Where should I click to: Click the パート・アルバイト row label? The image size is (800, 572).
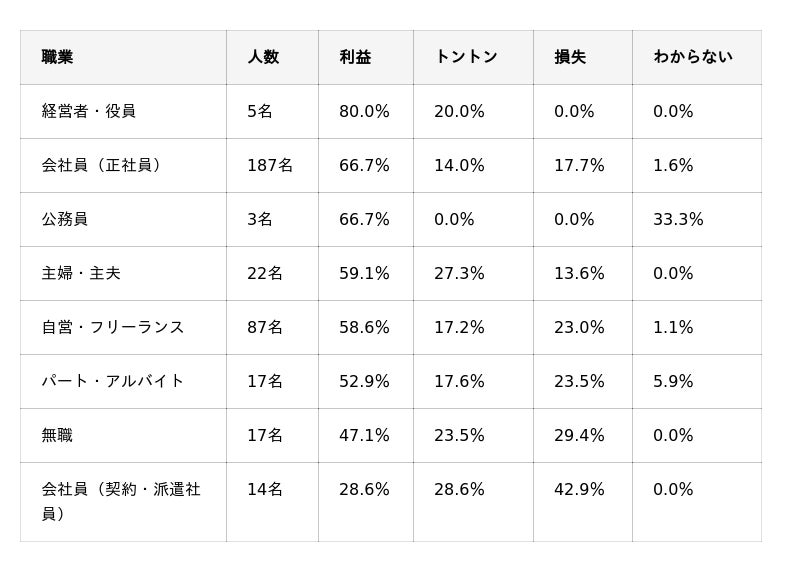coord(112,381)
